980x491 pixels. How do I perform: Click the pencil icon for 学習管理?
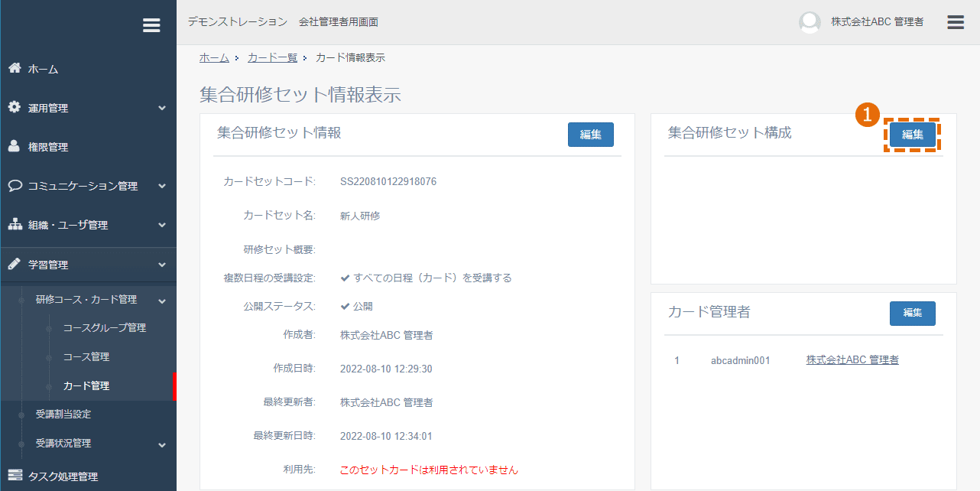(15, 264)
